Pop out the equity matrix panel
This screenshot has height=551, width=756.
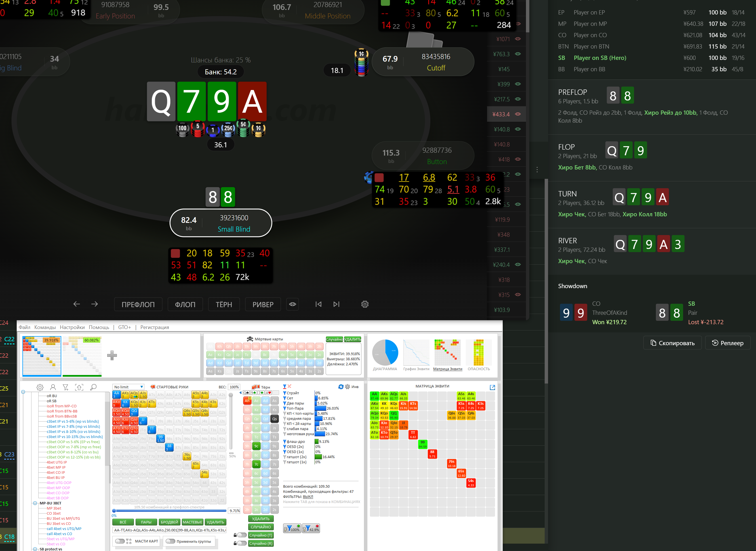[x=492, y=387]
